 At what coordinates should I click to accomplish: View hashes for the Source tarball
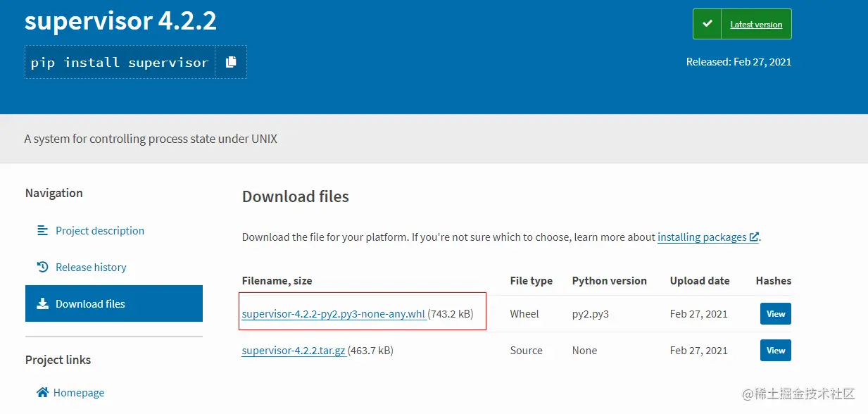tap(775, 351)
